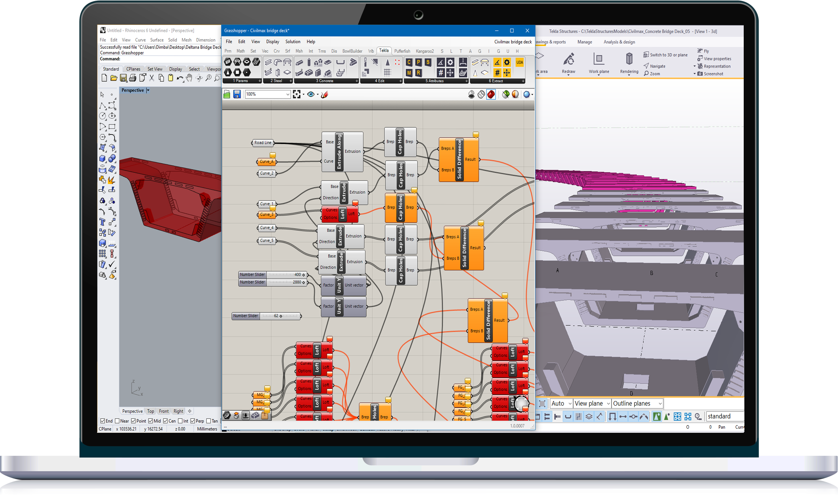The image size is (838, 504).
Task: Enable the Near osnap checkbox
Action: pos(117,421)
